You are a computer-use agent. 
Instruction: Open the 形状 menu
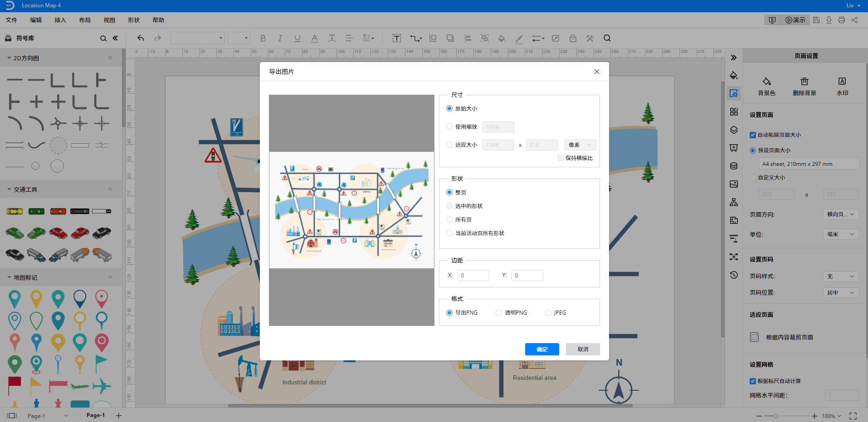(134, 20)
